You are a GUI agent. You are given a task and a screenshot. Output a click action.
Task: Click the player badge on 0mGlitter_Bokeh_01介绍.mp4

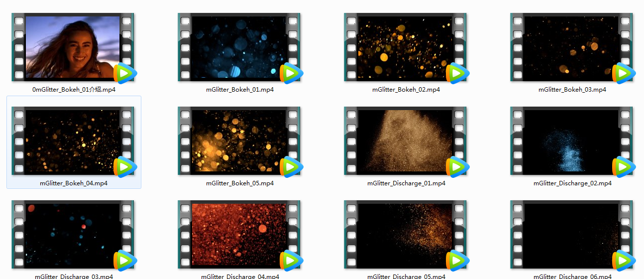(x=125, y=73)
